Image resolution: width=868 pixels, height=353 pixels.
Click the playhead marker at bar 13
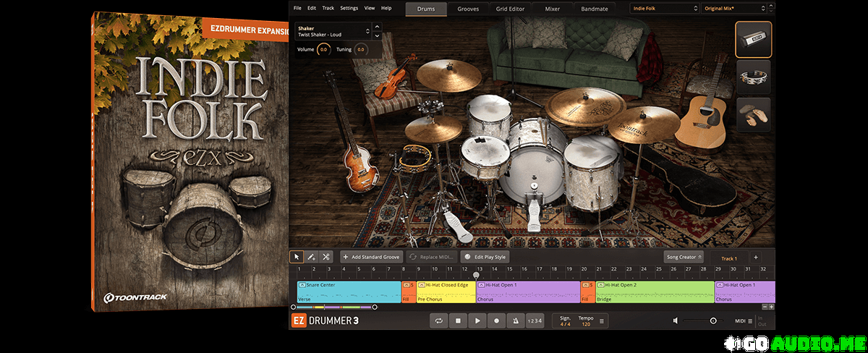click(x=476, y=275)
